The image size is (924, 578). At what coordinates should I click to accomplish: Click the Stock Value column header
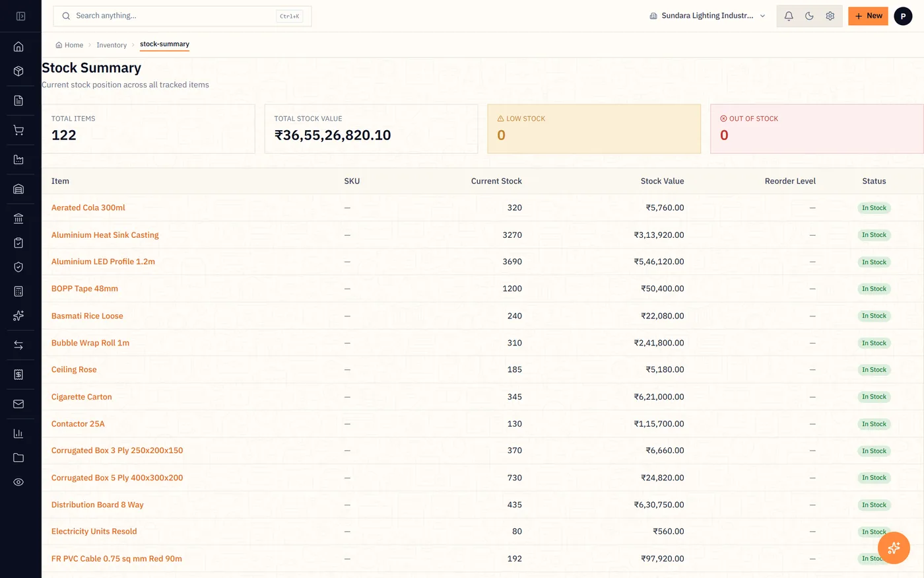pyautogui.click(x=662, y=181)
